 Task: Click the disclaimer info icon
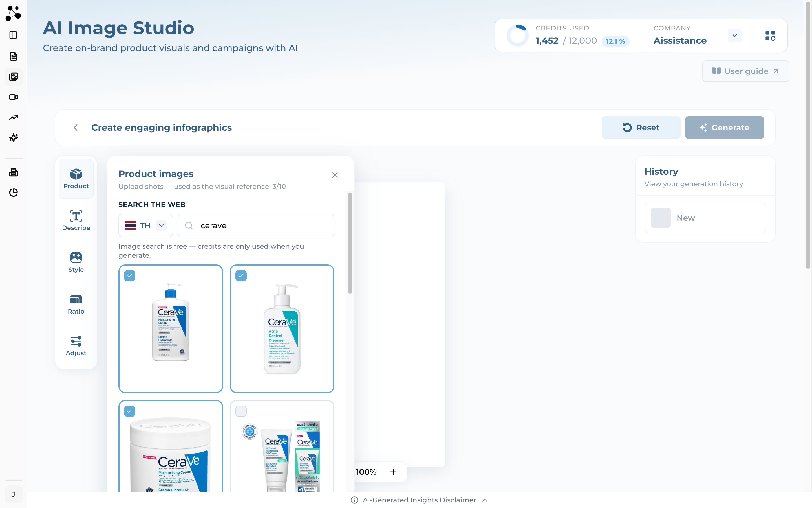[x=354, y=500]
